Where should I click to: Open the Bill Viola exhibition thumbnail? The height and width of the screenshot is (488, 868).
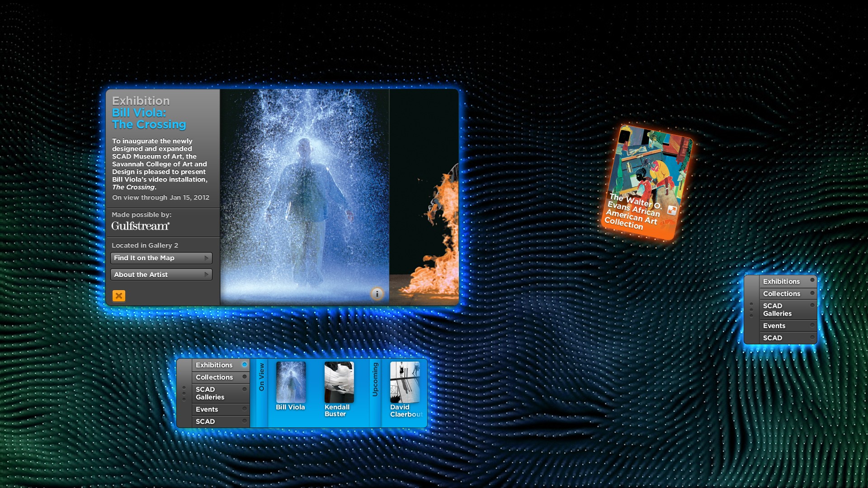coord(291,382)
